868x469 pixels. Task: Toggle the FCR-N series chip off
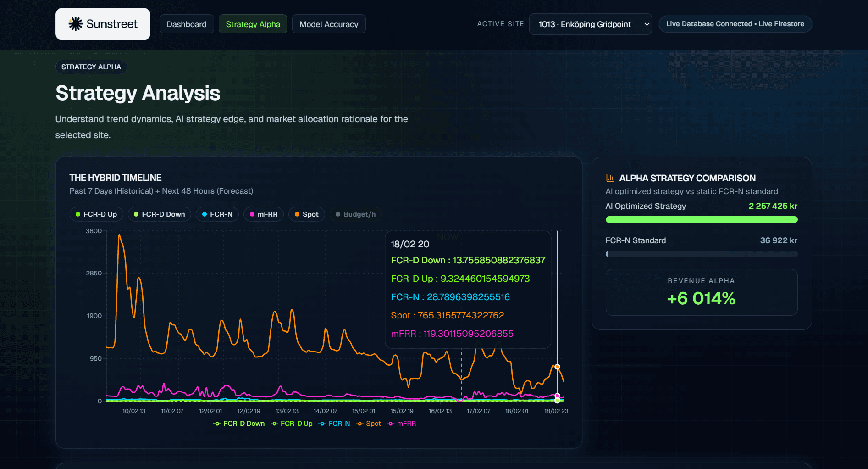point(217,214)
